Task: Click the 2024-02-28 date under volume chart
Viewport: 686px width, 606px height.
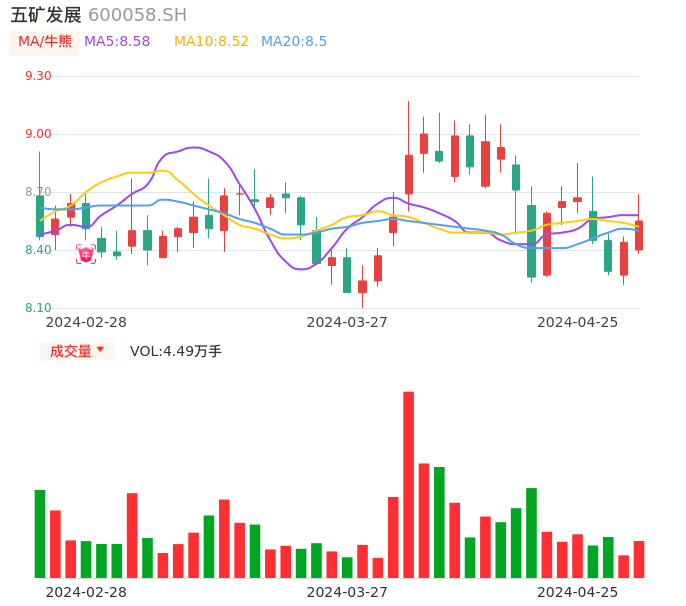Action: [86, 592]
